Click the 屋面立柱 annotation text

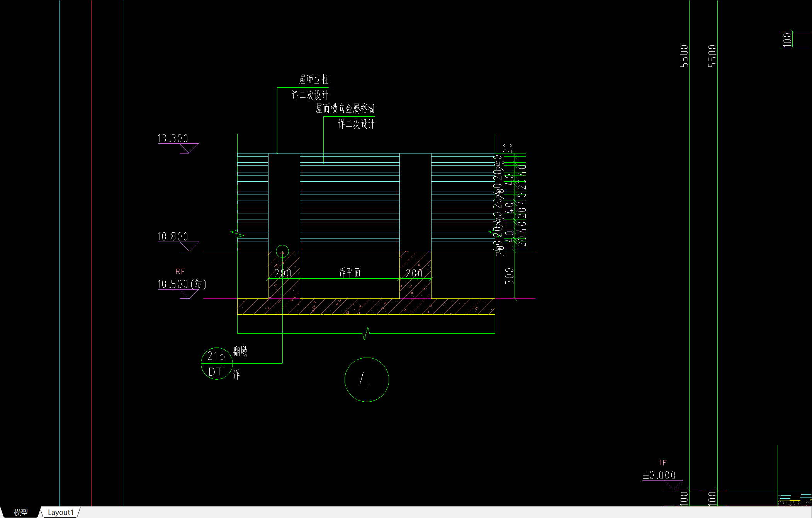(x=314, y=80)
